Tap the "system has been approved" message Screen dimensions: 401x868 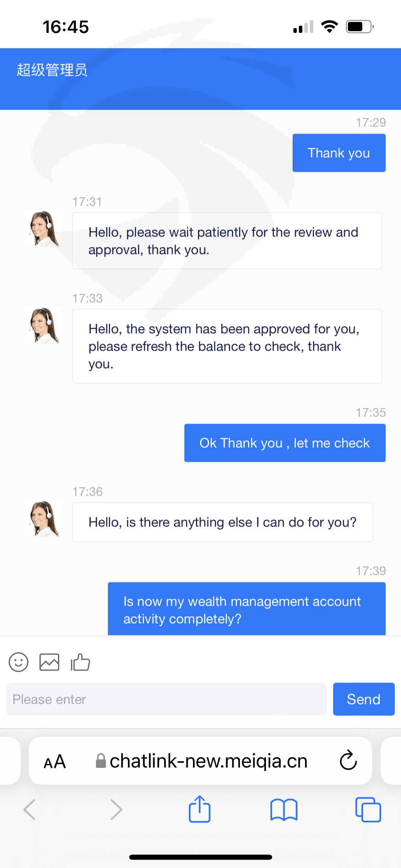(x=227, y=346)
